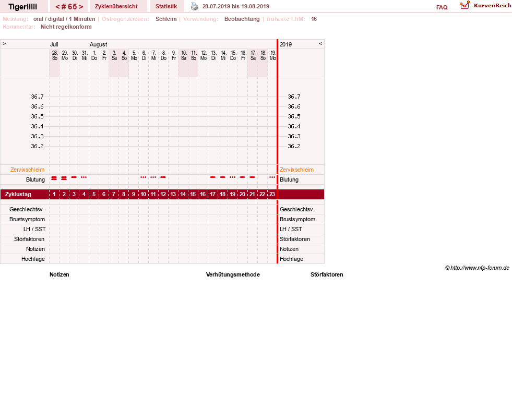Open the Statistik tab

(x=166, y=6)
